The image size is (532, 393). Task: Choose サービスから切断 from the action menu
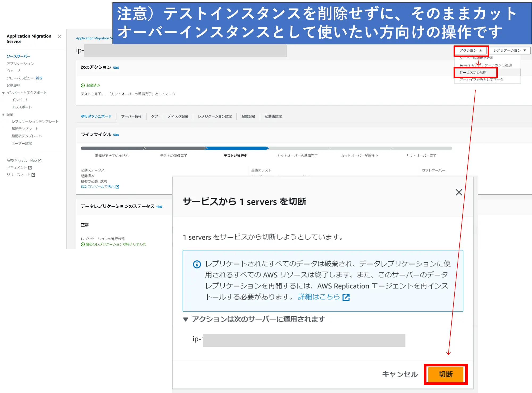point(487,72)
